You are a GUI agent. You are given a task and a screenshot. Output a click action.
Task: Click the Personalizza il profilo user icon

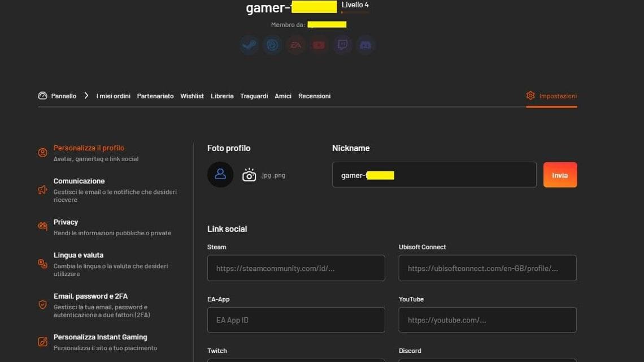click(42, 153)
